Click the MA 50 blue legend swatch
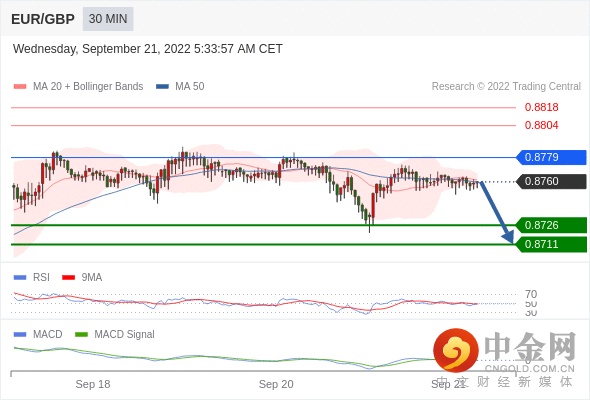The image size is (590, 400). coord(162,87)
